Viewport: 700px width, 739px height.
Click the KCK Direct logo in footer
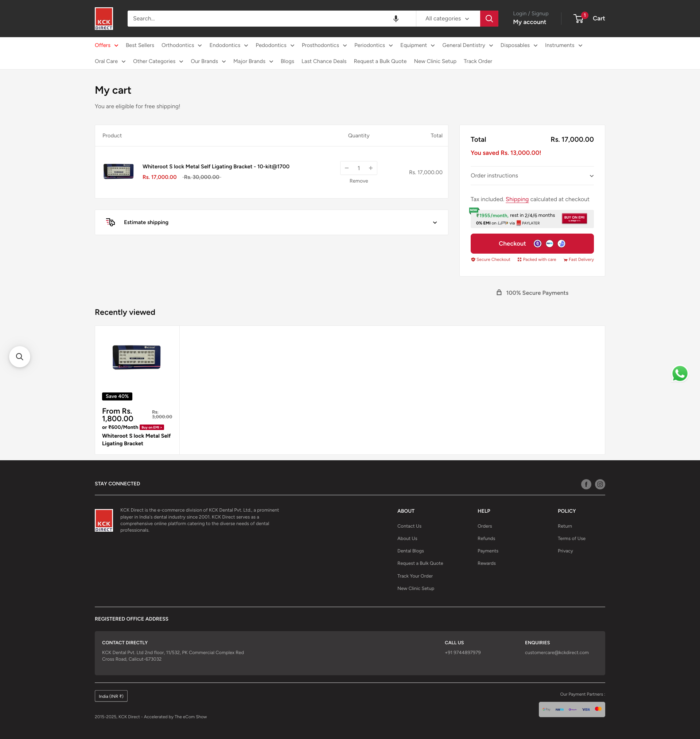104,520
